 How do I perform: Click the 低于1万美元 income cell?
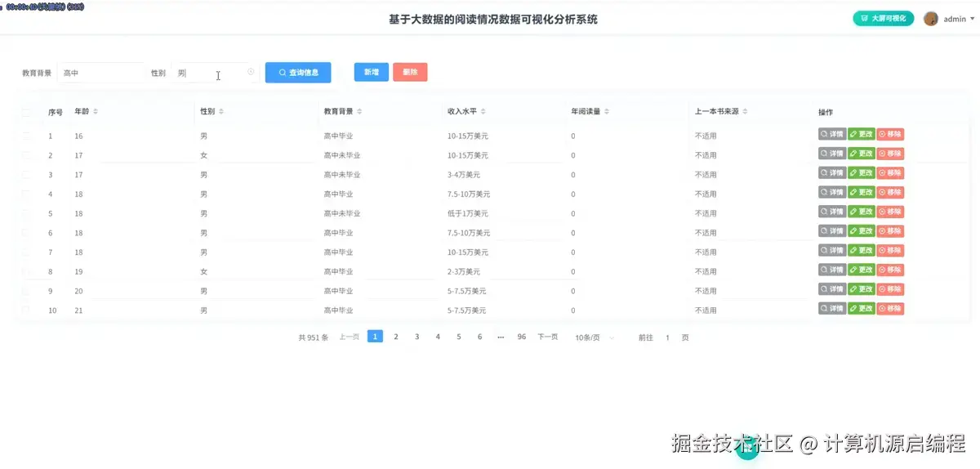[468, 213]
